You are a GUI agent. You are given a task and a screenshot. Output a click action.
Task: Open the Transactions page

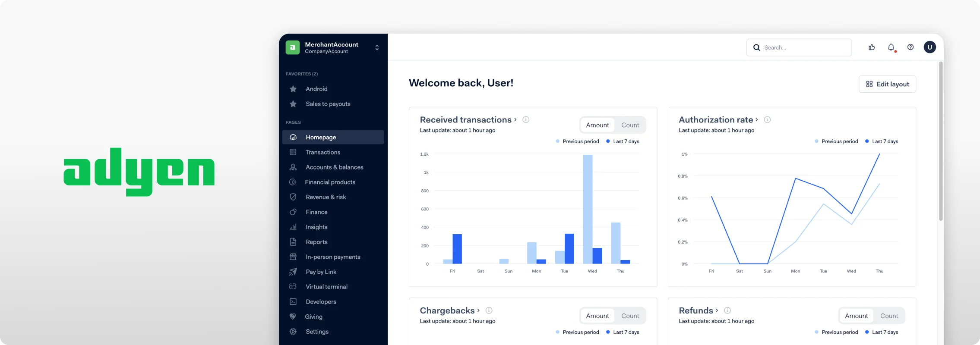[323, 152]
